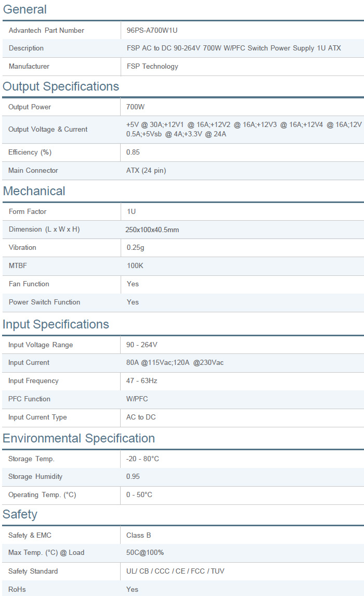Click the Mechanical section heading
The width and height of the screenshot is (364, 596).
pyautogui.click(x=34, y=191)
